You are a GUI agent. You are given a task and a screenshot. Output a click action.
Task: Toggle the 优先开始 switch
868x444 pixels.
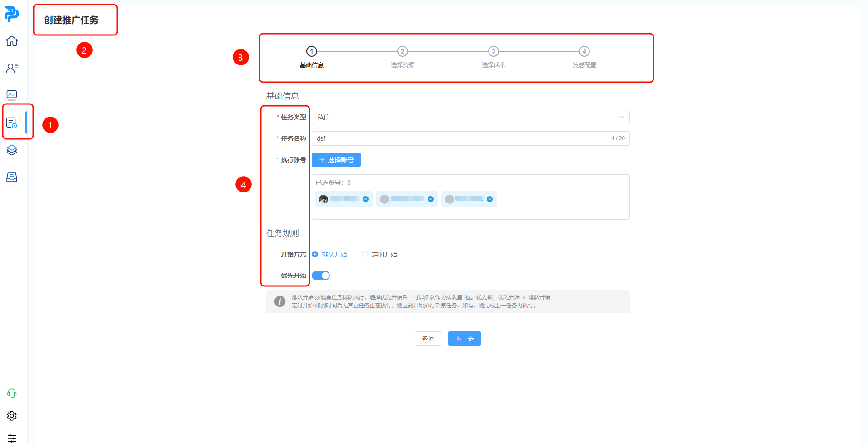321,276
